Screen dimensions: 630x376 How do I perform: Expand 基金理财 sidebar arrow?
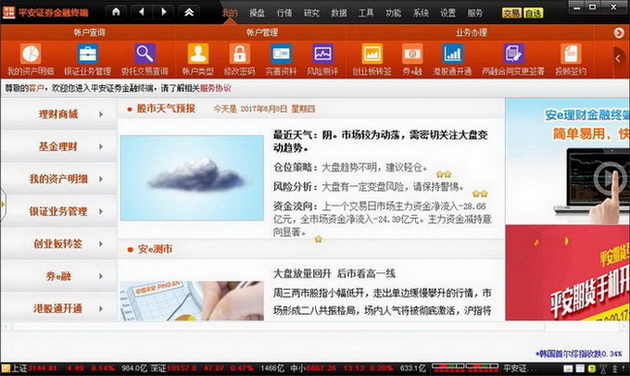tap(101, 147)
